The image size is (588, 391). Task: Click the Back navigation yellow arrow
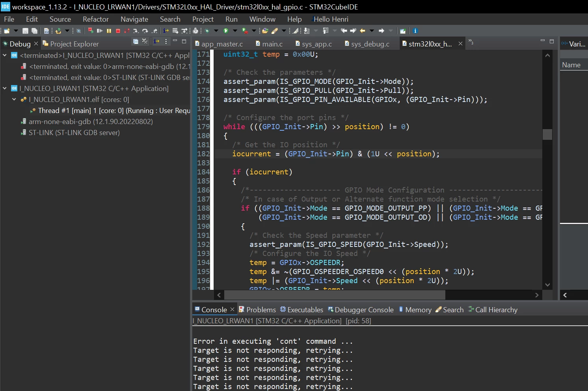coord(363,31)
